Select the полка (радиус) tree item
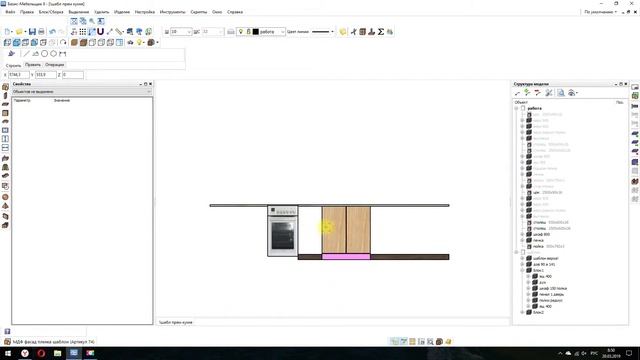Viewport: 640px width, 360px height. pos(551,300)
